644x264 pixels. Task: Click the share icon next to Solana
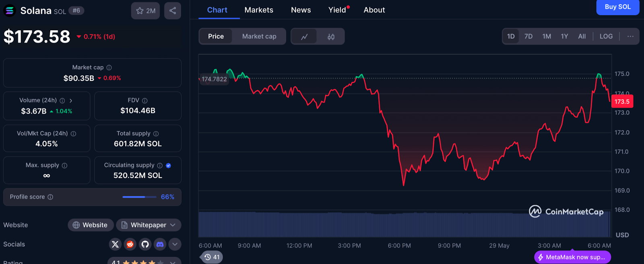click(173, 11)
